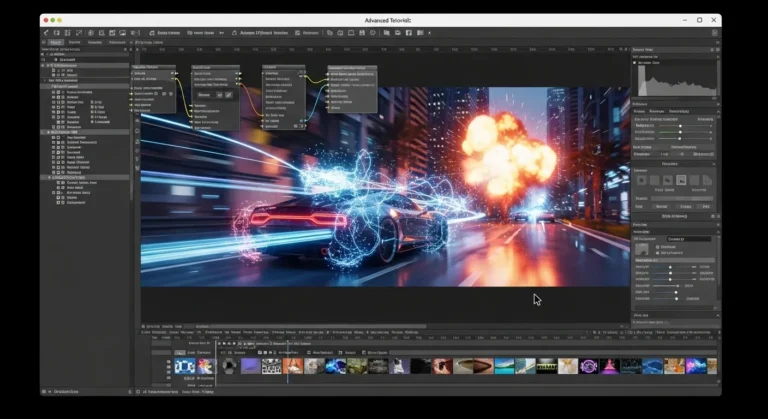Switch to the second tab in the left panel

pos(75,42)
